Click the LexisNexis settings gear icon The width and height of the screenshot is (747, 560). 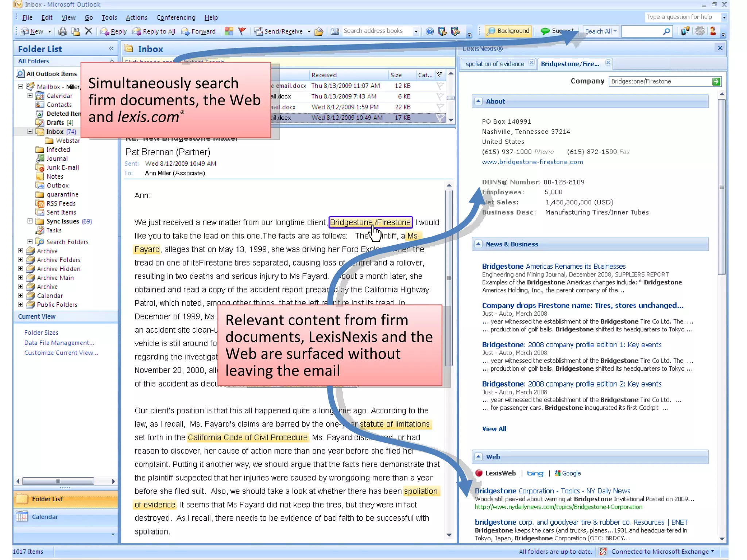click(700, 31)
